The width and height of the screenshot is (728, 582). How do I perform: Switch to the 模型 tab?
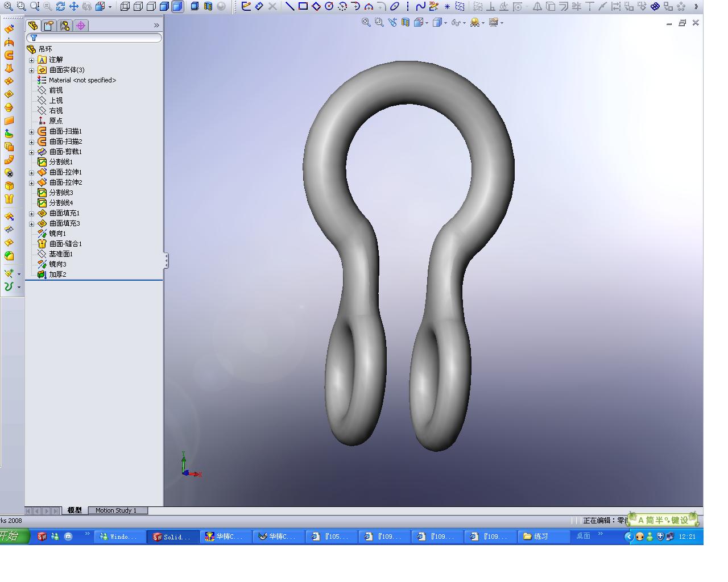pyautogui.click(x=75, y=510)
